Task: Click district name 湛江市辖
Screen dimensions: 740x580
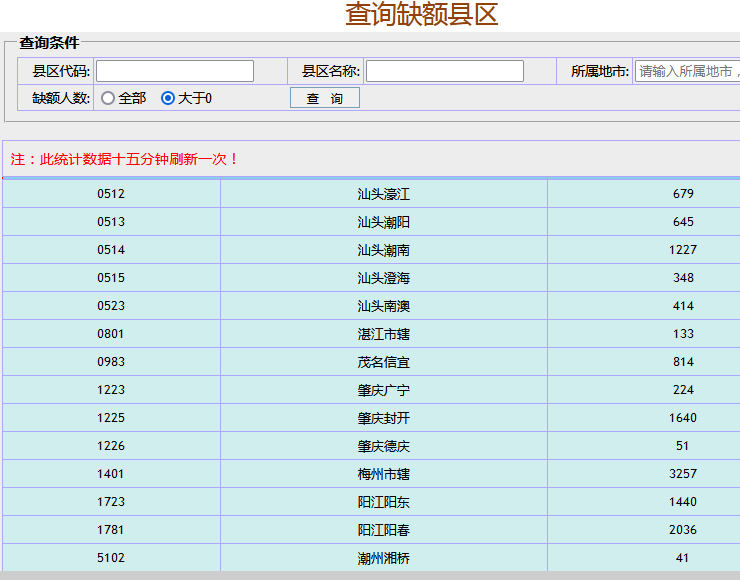Action: [x=384, y=334]
